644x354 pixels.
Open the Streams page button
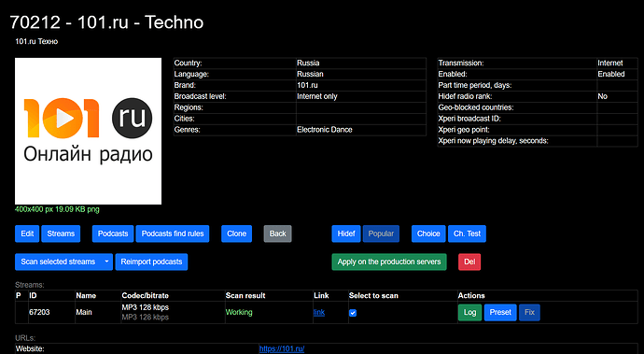[61, 234]
